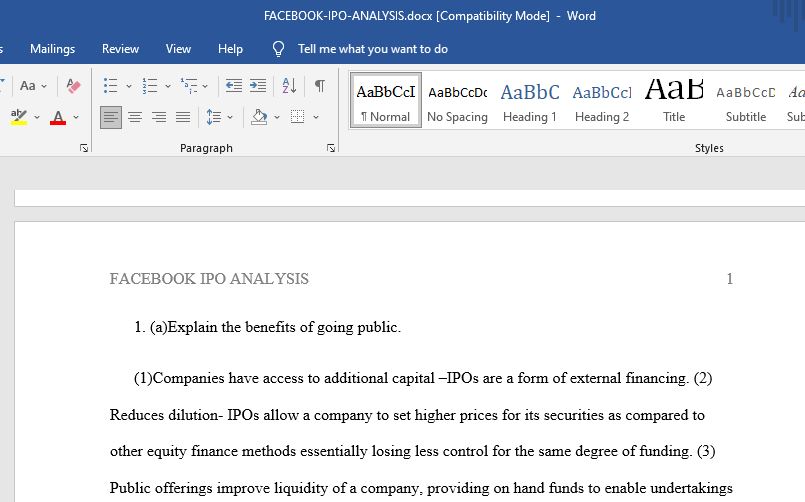
Task: Open the Multilevel List dropdown arrow
Action: [205, 86]
